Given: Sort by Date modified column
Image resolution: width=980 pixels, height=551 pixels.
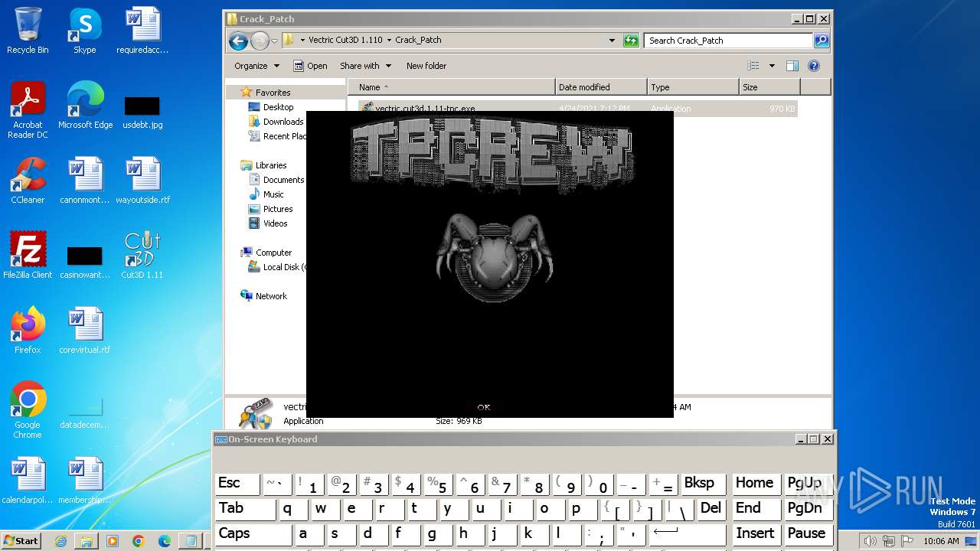Looking at the screenshot, I should click(x=601, y=87).
